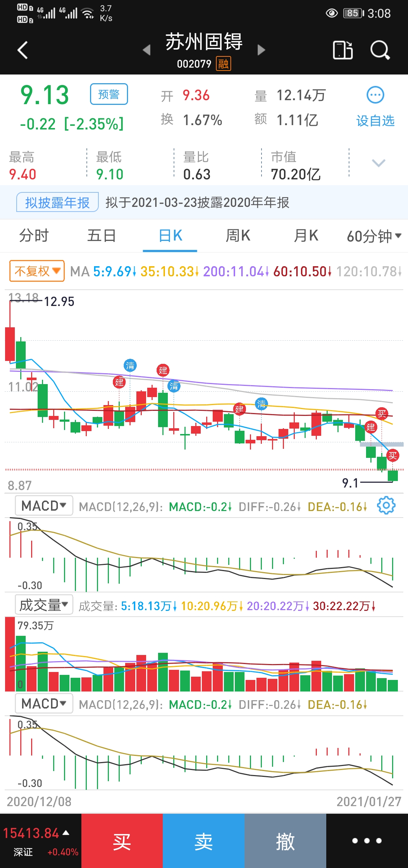Tap stock code 002079
Screen dimensions: 408x868
tap(194, 64)
